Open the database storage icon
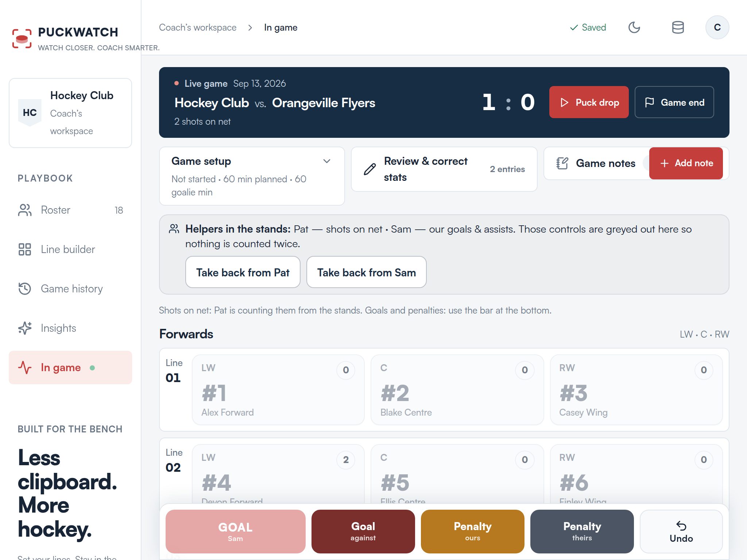The image size is (747, 560). [x=678, y=27]
